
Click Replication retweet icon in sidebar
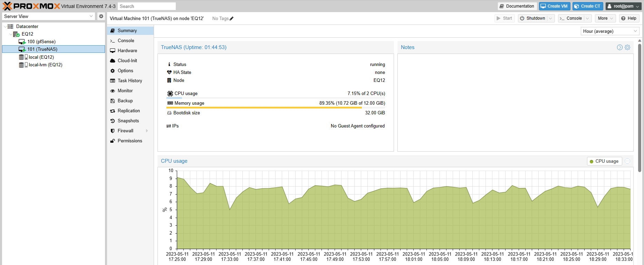[x=113, y=111]
